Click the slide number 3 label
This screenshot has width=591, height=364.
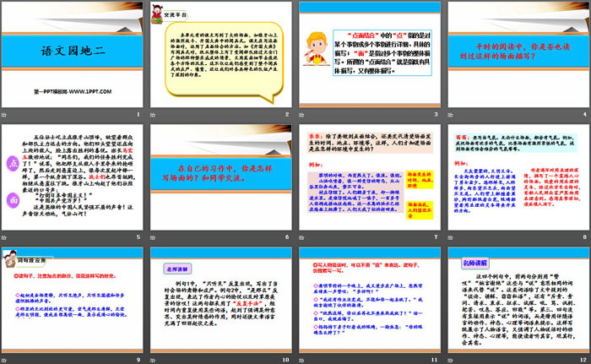coord(436,114)
